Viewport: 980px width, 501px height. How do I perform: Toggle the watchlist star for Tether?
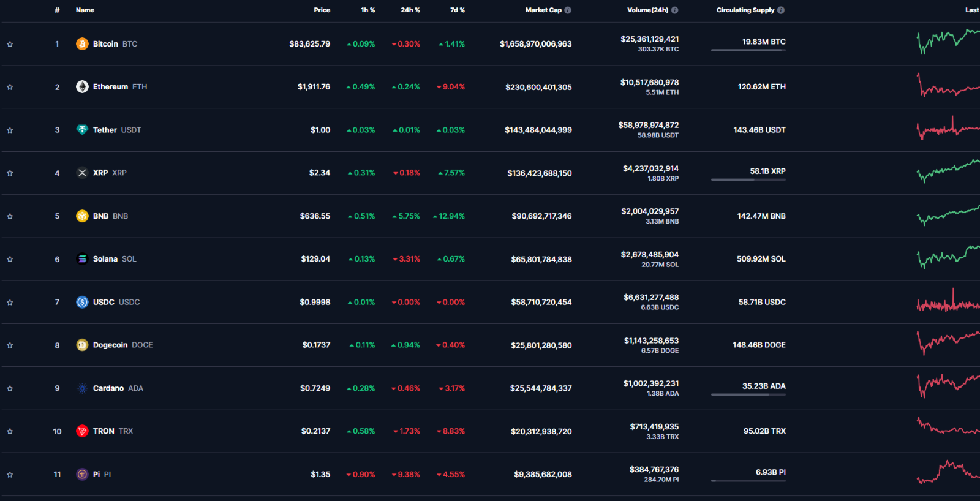coord(10,130)
